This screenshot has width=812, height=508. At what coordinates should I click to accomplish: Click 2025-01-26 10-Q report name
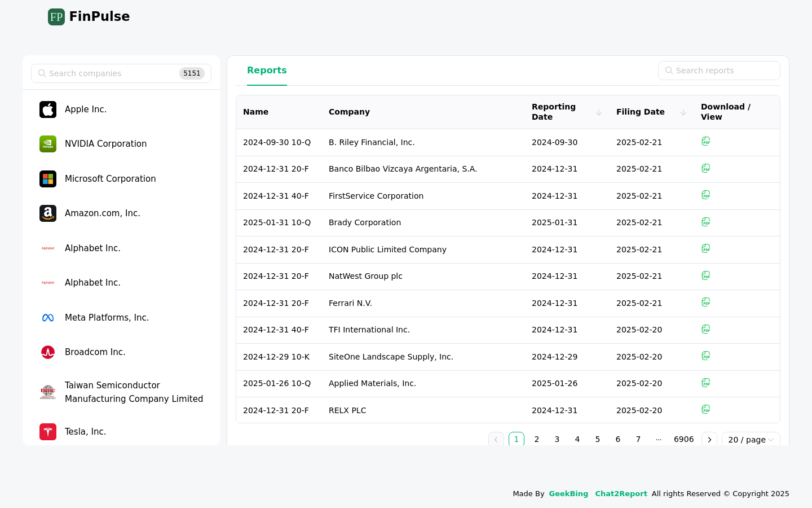277,383
